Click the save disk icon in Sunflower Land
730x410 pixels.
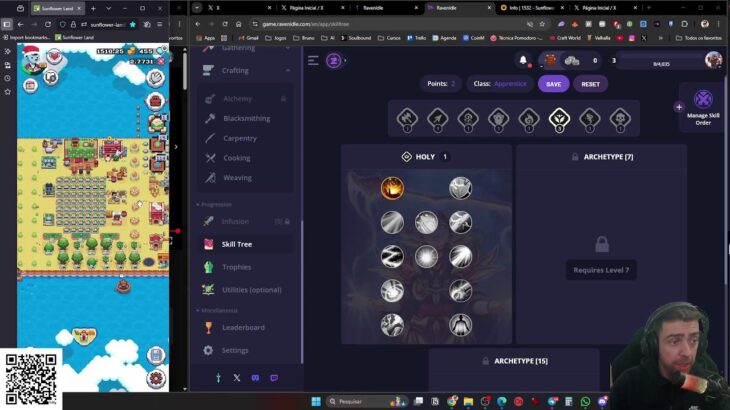[156, 356]
